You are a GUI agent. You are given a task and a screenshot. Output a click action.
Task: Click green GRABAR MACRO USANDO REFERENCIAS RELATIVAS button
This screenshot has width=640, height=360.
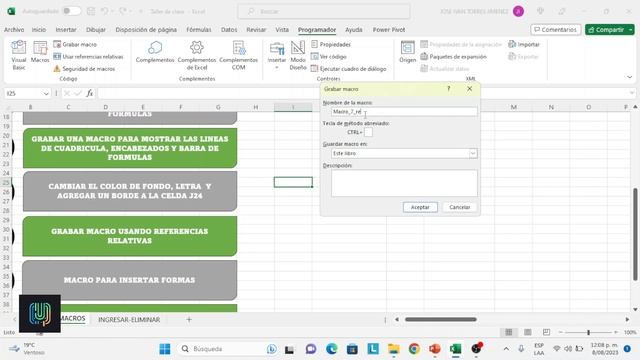click(x=130, y=236)
